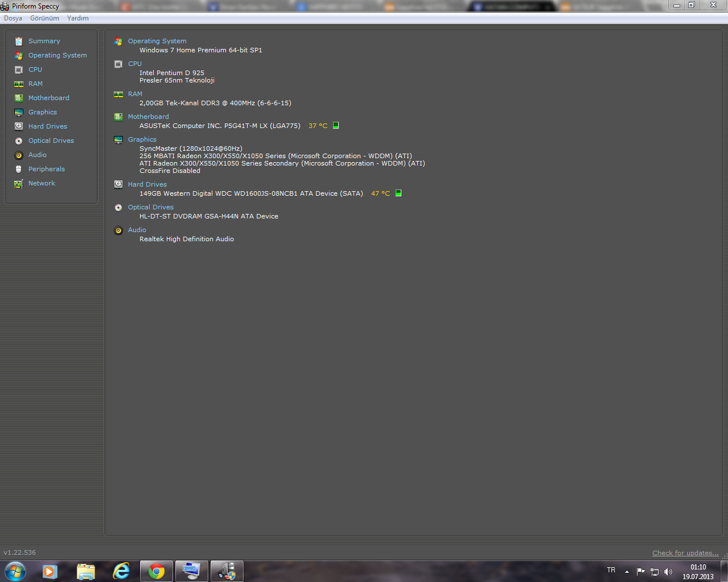
Task: Show Hard Drives details from sidebar
Action: [48, 126]
